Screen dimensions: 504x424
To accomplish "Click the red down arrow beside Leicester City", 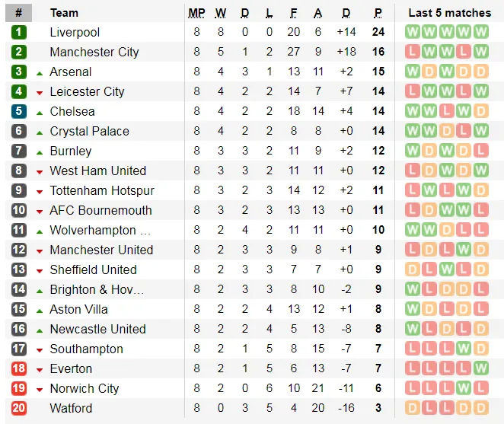I will (x=40, y=92).
